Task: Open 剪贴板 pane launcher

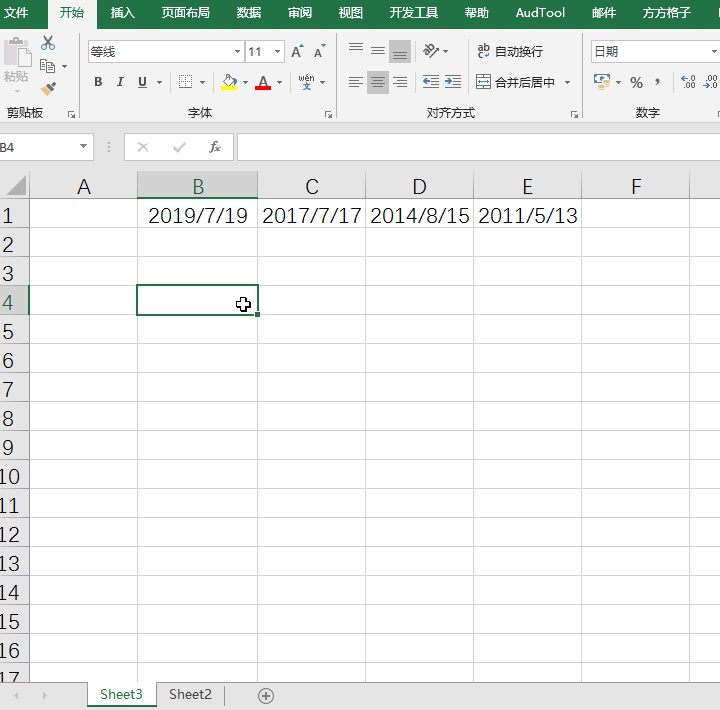Action: click(71, 115)
